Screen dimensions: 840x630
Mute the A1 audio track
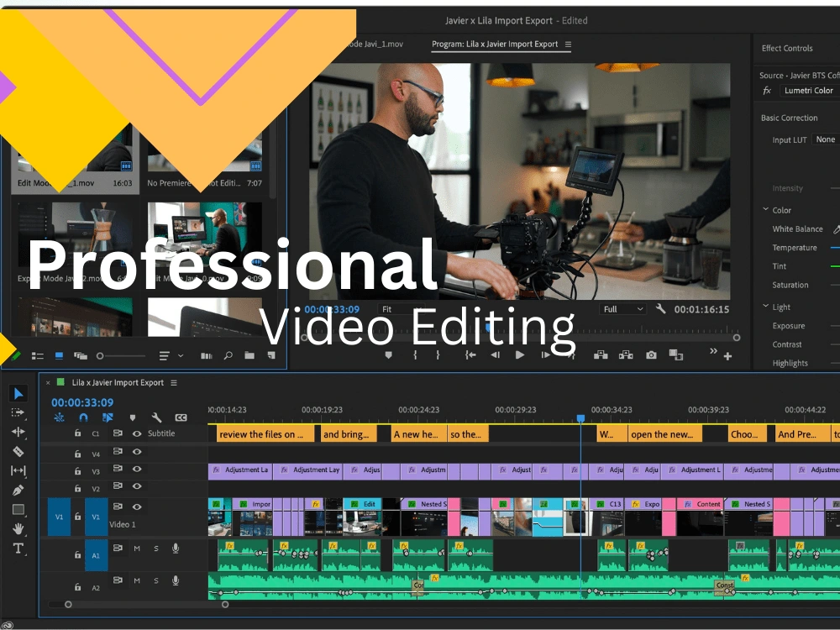(x=137, y=549)
